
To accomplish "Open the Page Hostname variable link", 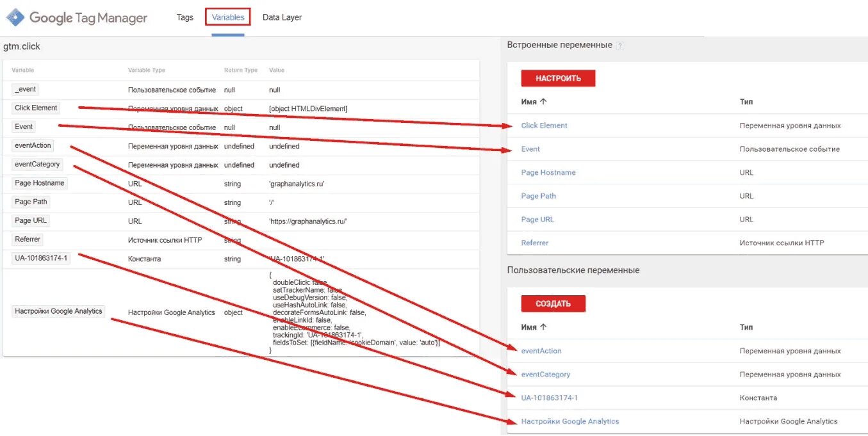I will point(548,172).
